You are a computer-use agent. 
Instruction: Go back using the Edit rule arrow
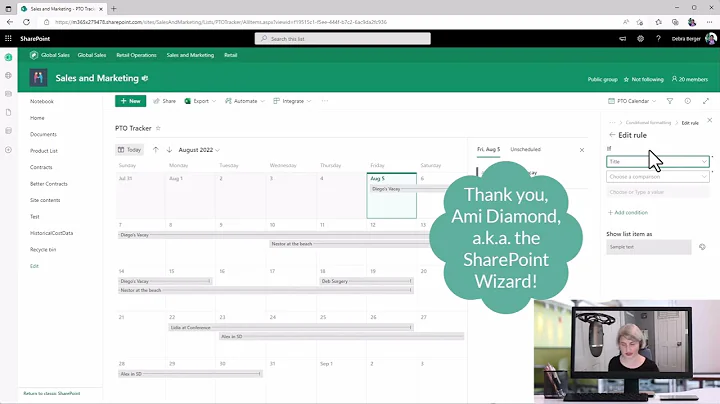point(612,135)
